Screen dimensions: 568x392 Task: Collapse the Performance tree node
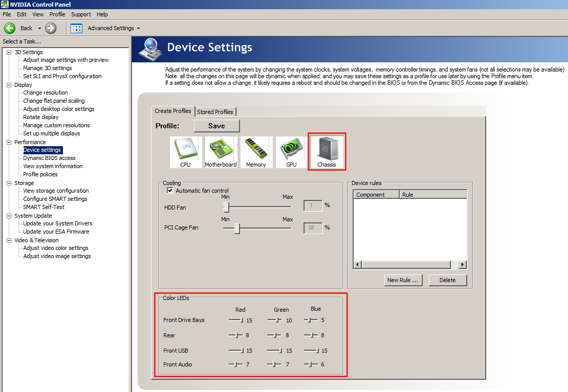click(9, 142)
